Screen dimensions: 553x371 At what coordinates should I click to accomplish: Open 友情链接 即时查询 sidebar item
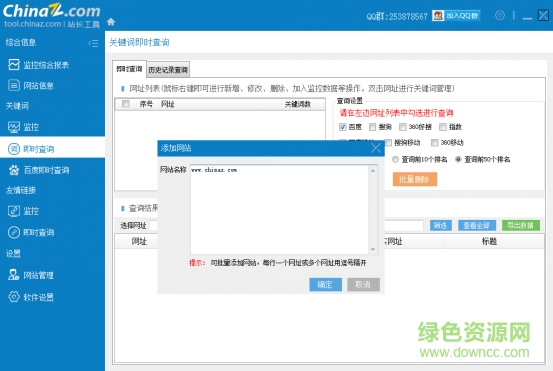point(31,232)
